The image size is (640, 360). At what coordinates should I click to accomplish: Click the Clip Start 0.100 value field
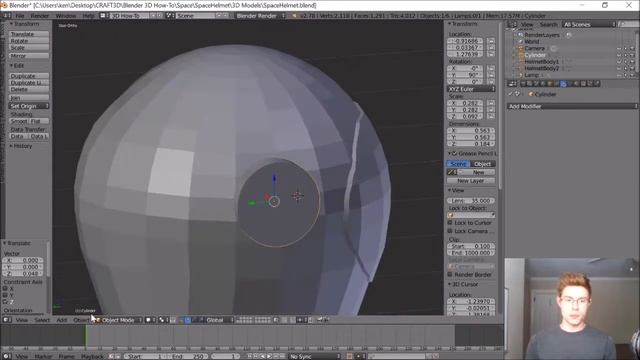[471, 246]
